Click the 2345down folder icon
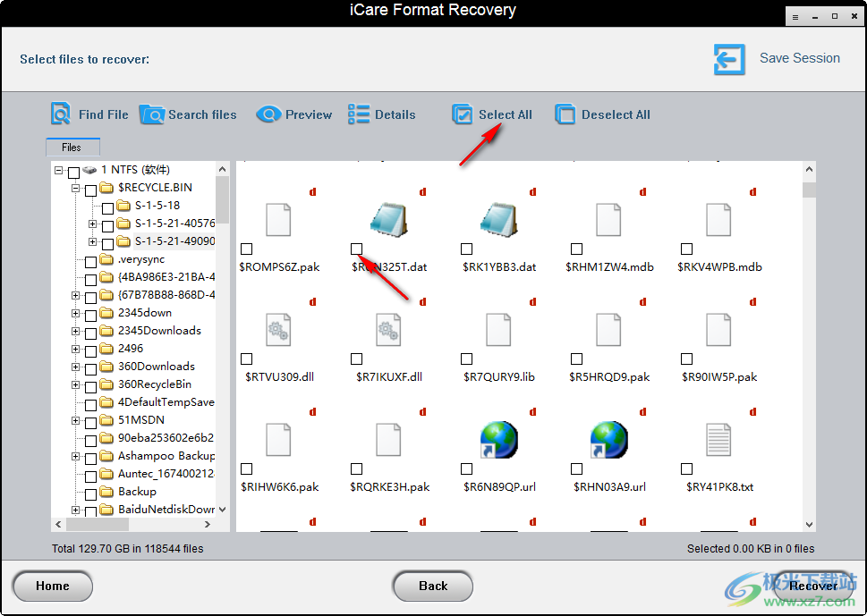The height and width of the screenshot is (616, 867). [106, 313]
